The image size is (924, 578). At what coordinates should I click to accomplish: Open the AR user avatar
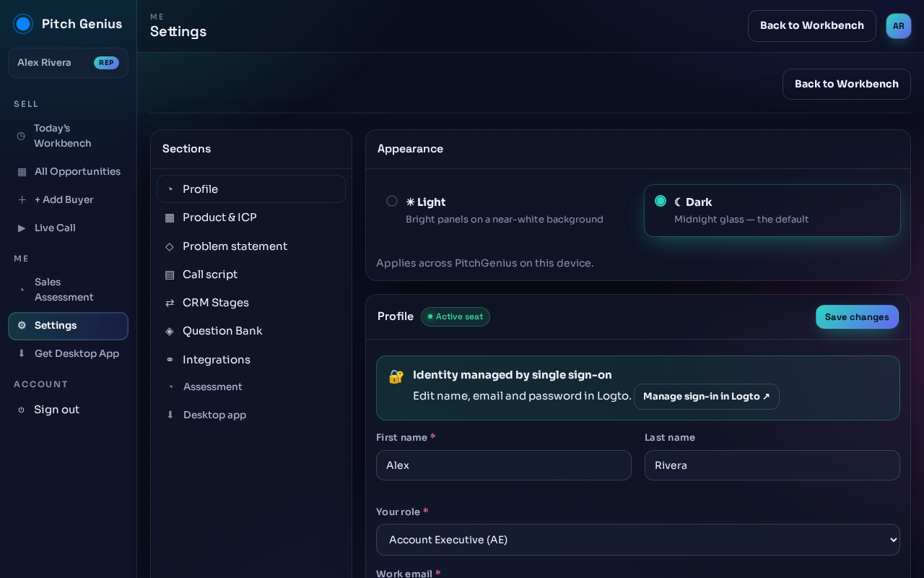(899, 26)
